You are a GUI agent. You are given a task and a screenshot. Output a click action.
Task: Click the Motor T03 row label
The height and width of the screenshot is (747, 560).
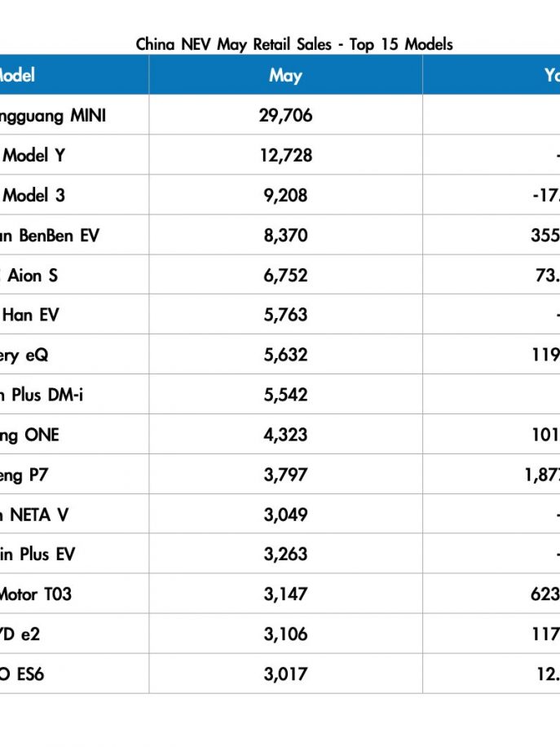pos(36,594)
